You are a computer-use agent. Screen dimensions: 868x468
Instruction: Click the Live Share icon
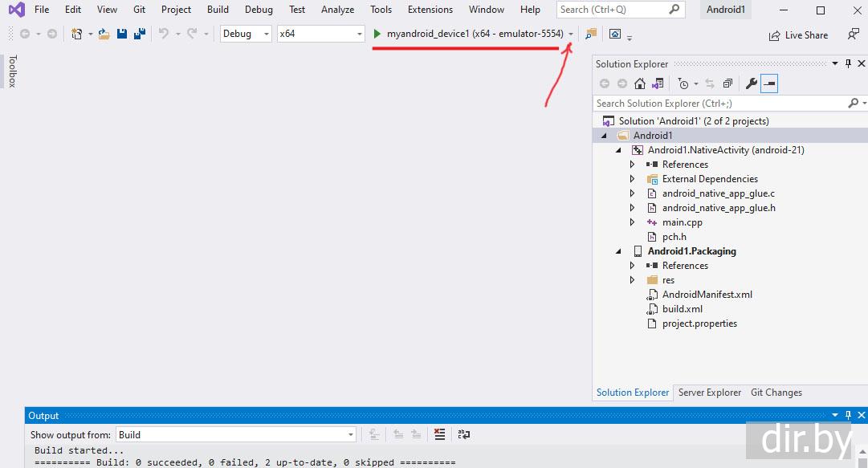774,35
